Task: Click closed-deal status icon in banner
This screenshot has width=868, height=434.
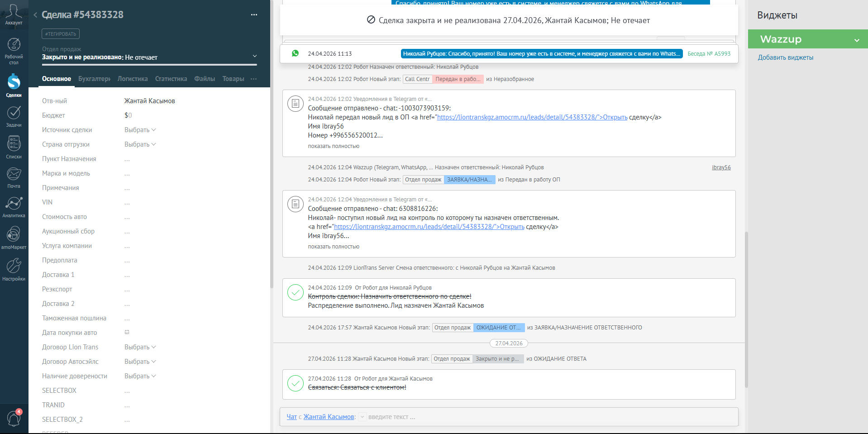Action: [371, 20]
